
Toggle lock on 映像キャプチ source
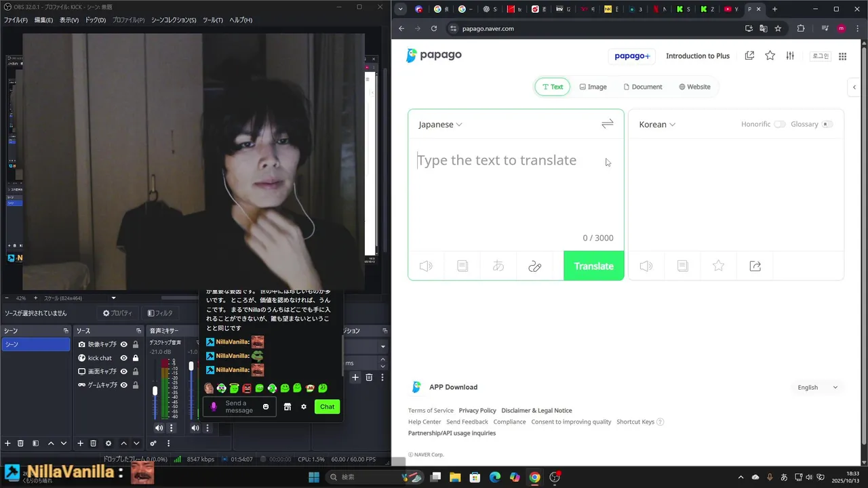(136, 344)
